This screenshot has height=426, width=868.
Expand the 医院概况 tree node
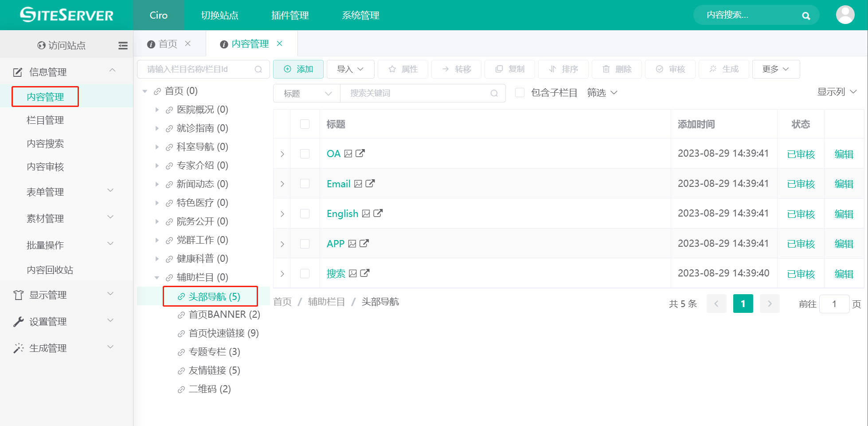click(x=157, y=110)
